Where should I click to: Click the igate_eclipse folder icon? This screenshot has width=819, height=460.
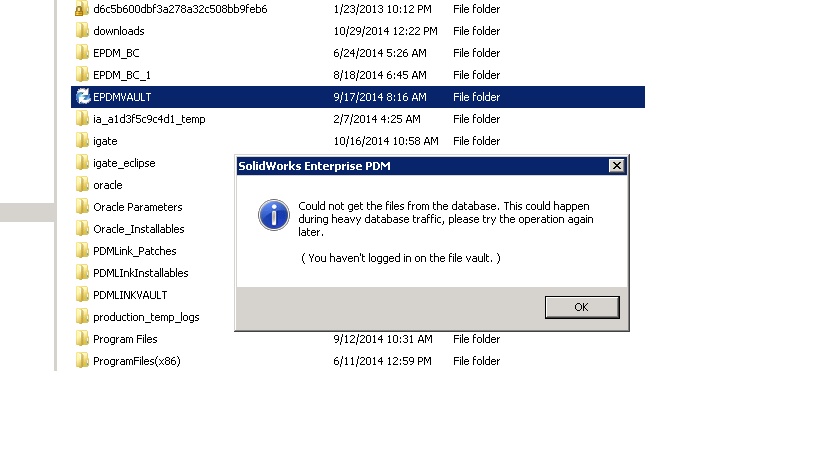[82, 163]
